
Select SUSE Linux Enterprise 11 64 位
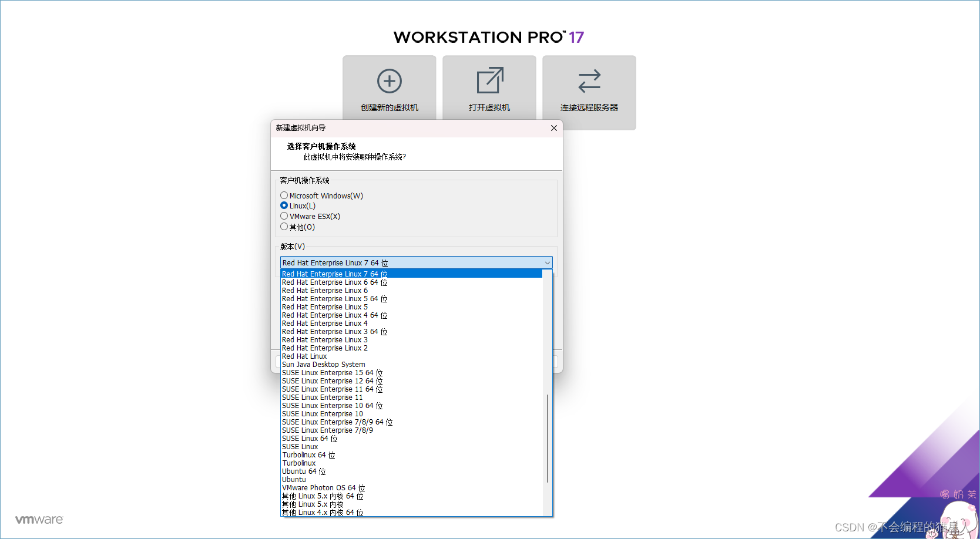point(411,389)
